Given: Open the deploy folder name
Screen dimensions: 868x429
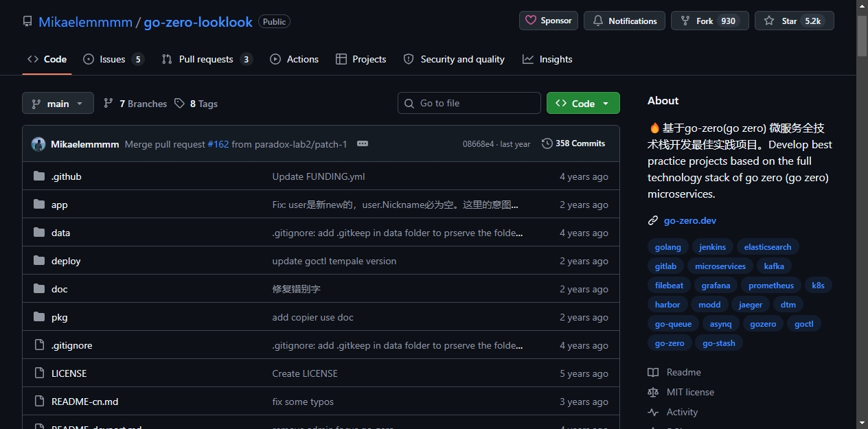Looking at the screenshot, I should tap(66, 261).
